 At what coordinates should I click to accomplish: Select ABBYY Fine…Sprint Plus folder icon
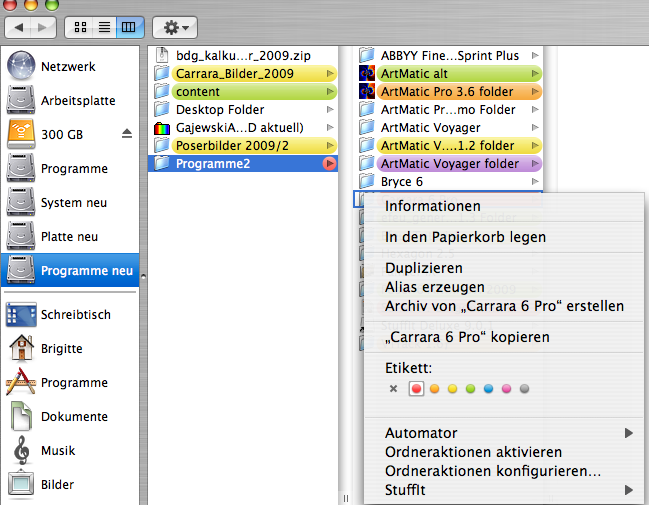367,55
